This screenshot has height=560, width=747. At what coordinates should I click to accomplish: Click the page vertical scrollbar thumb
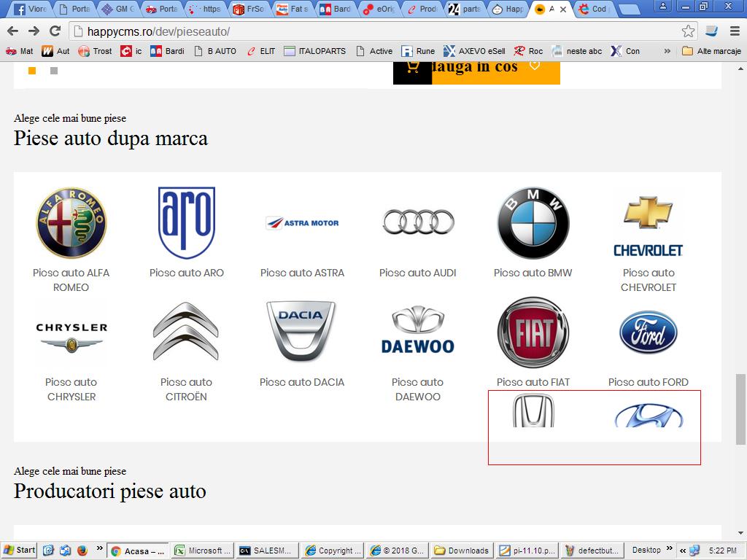(740, 409)
